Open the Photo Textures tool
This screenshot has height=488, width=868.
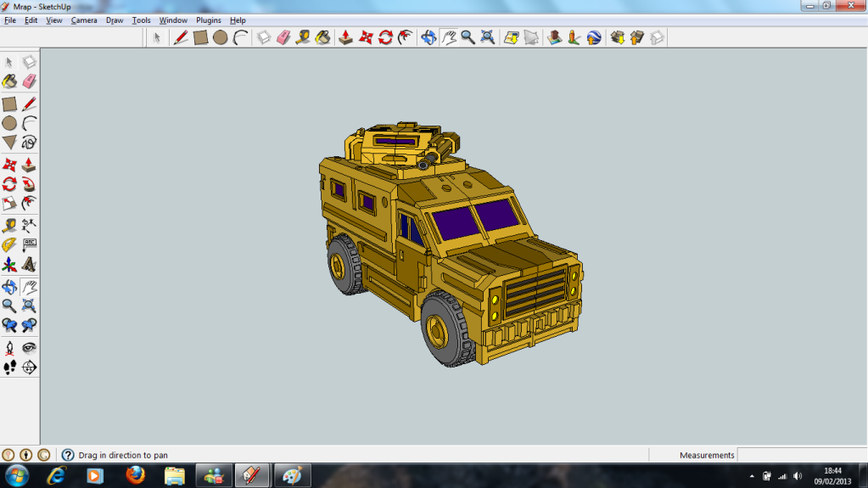[574, 37]
